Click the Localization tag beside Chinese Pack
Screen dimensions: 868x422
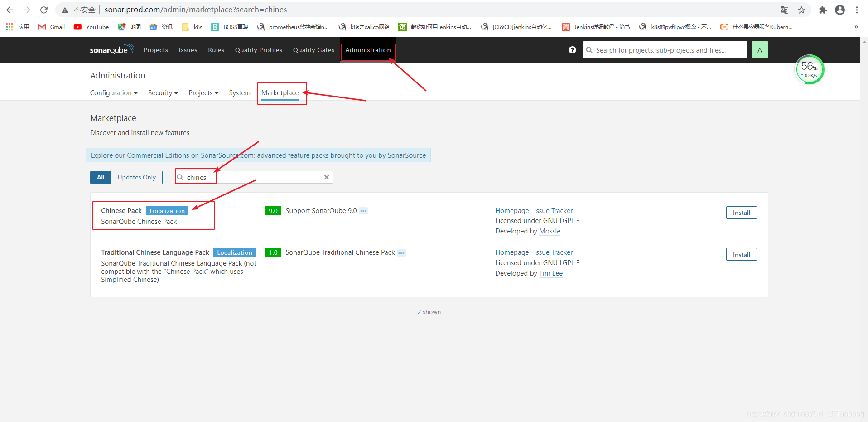coord(167,211)
